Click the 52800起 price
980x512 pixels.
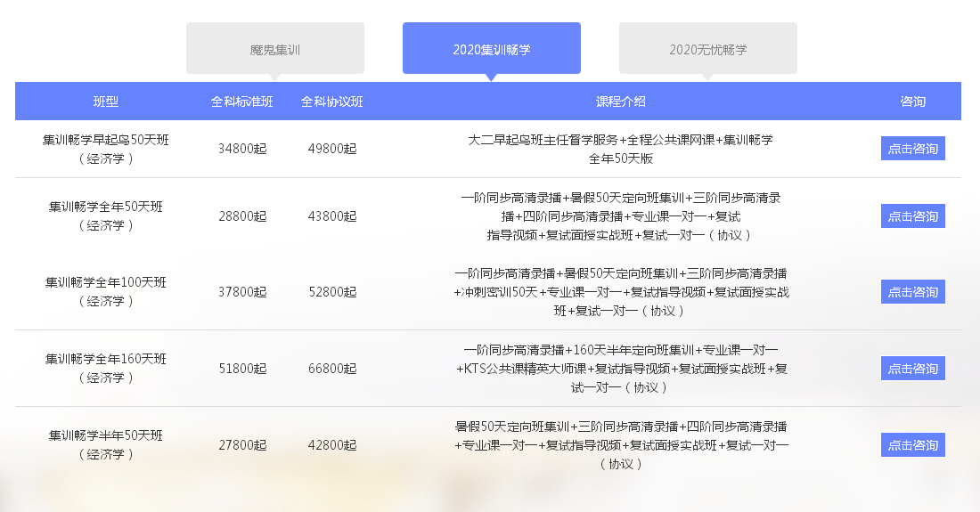coord(332,291)
